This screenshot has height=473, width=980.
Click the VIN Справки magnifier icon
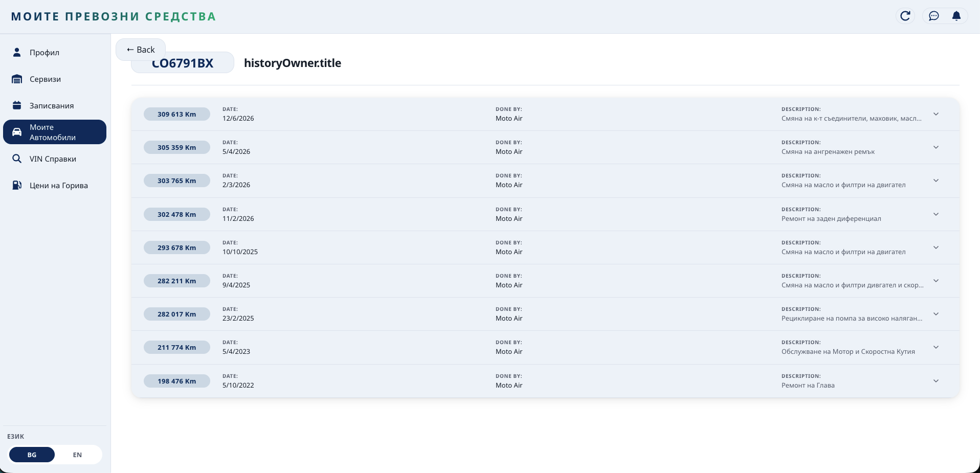point(17,159)
